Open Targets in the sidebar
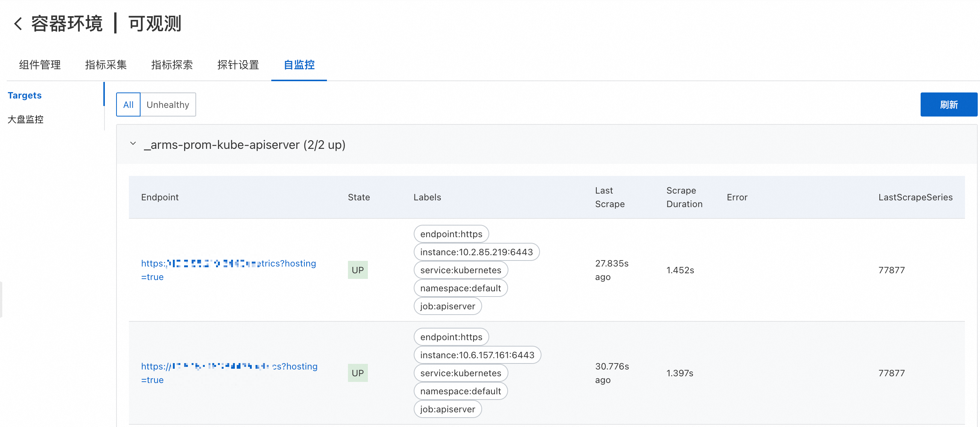The height and width of the screenshot is (427, 980). coord(25,95)
